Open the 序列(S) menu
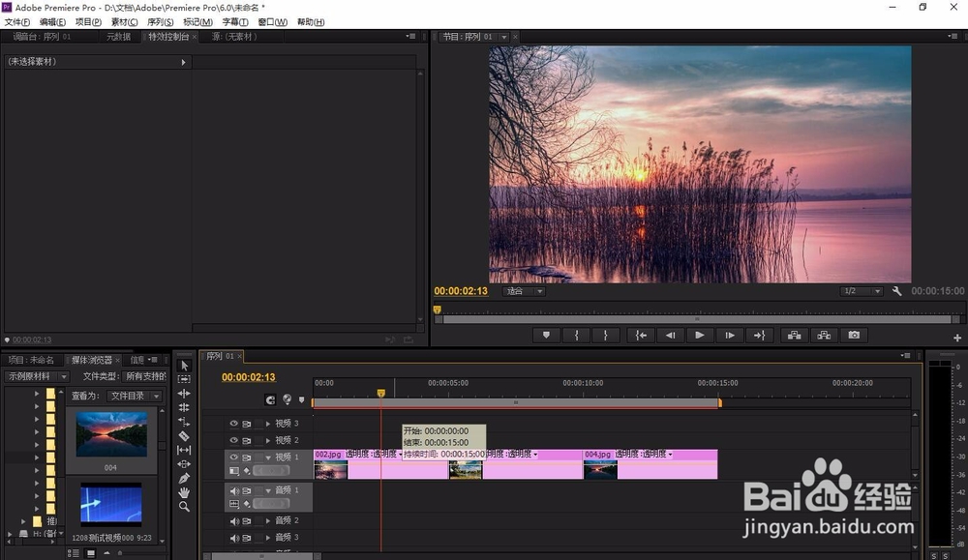Screen dimensions: 968x560 160,22
